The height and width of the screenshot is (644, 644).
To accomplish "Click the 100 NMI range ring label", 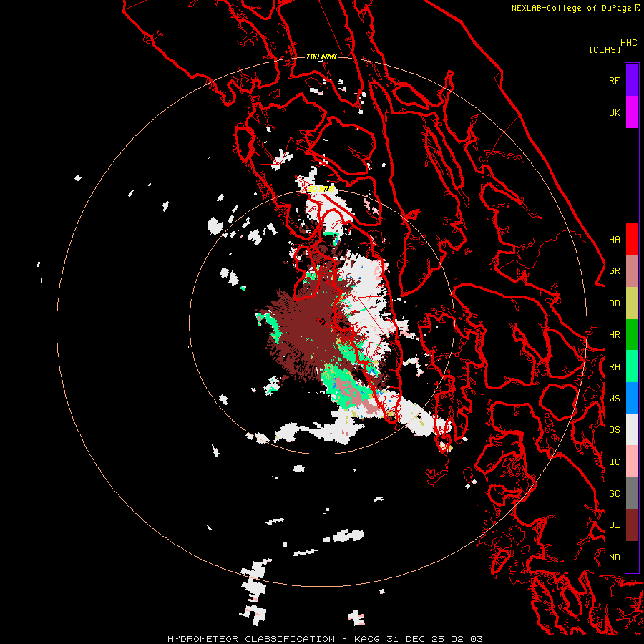I will (x=321, y=57).
